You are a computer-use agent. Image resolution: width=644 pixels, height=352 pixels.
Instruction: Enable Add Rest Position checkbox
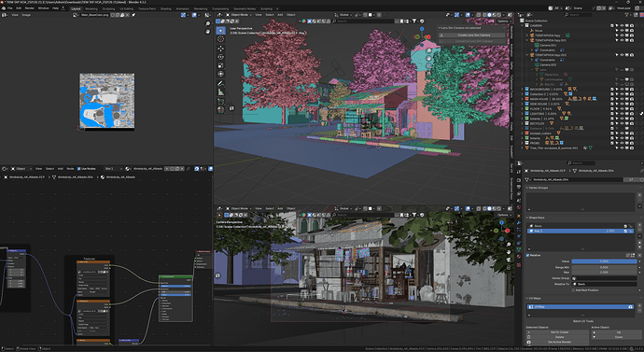click(x=573, y=290)
